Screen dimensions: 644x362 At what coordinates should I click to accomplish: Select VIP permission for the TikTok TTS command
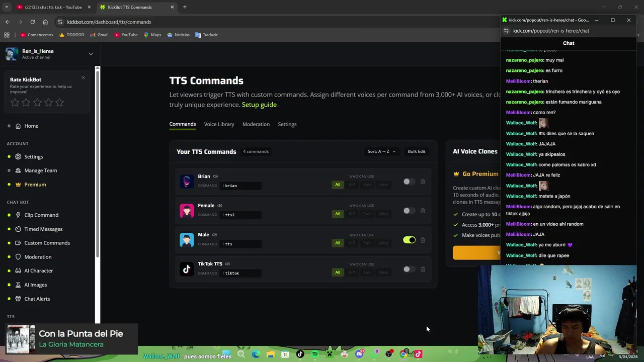[352, 272]
